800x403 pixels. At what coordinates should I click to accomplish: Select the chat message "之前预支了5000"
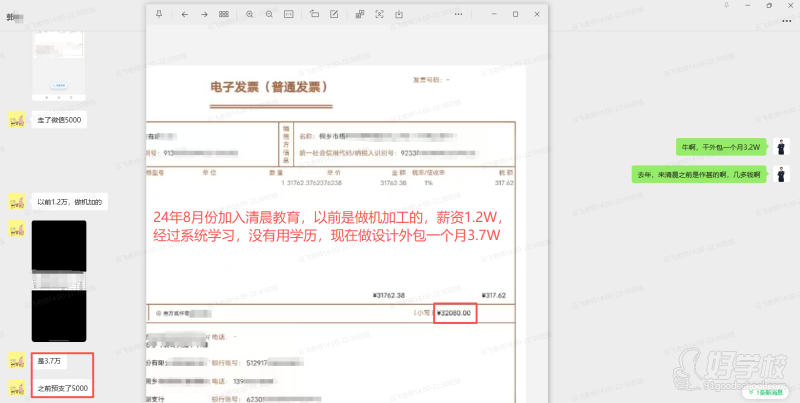[x=63, y=387]
